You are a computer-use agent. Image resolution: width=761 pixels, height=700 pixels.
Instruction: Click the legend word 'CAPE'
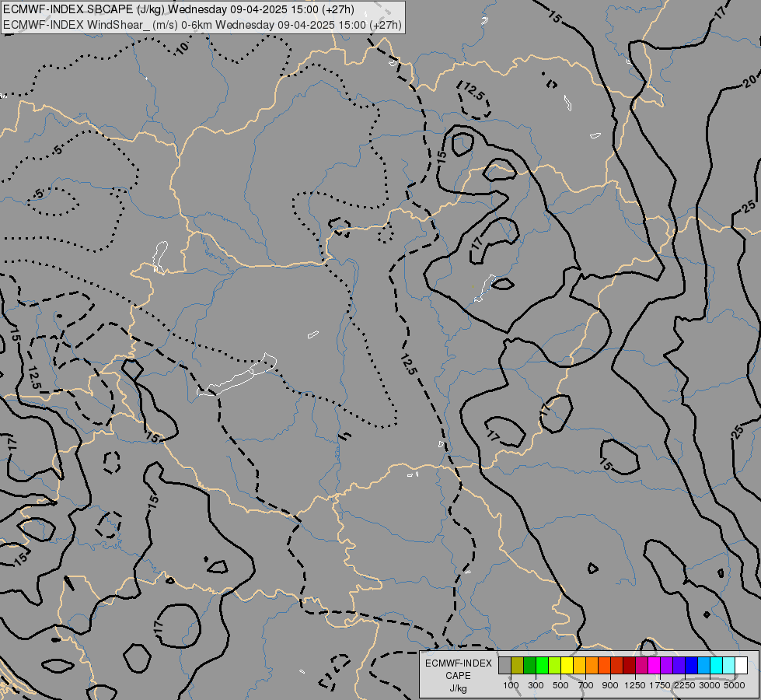[x=458, y=676]
